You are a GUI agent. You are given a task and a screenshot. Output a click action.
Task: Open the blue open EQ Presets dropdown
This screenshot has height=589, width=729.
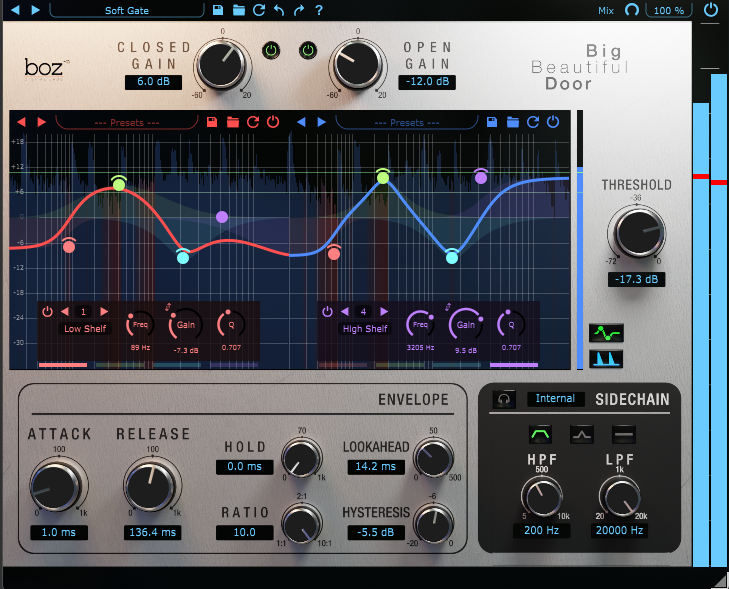(406, 123)
